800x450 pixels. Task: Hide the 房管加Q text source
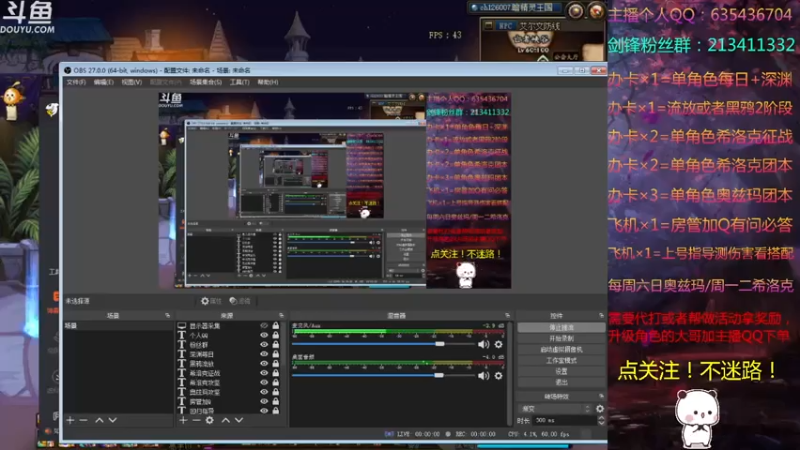coord(264,402)
